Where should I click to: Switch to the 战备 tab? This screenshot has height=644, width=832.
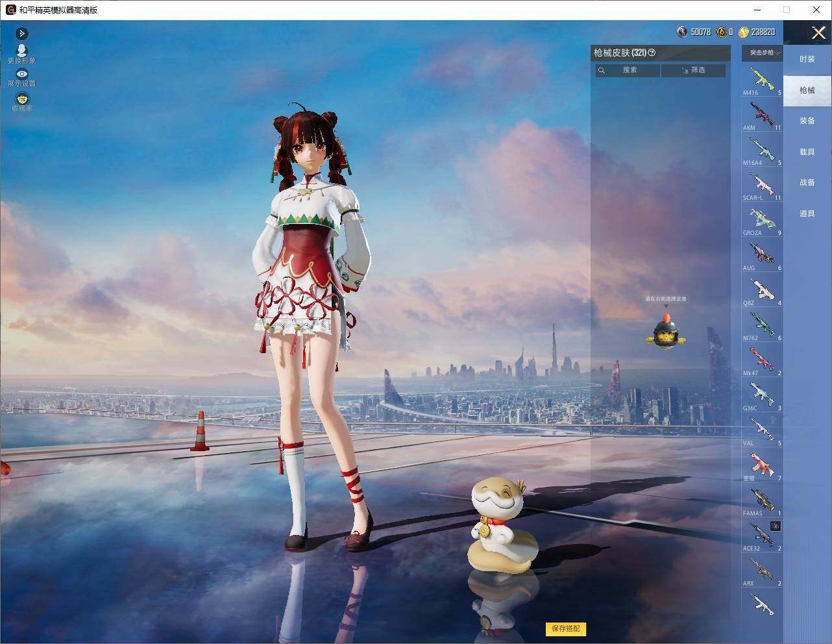[807, 182]
